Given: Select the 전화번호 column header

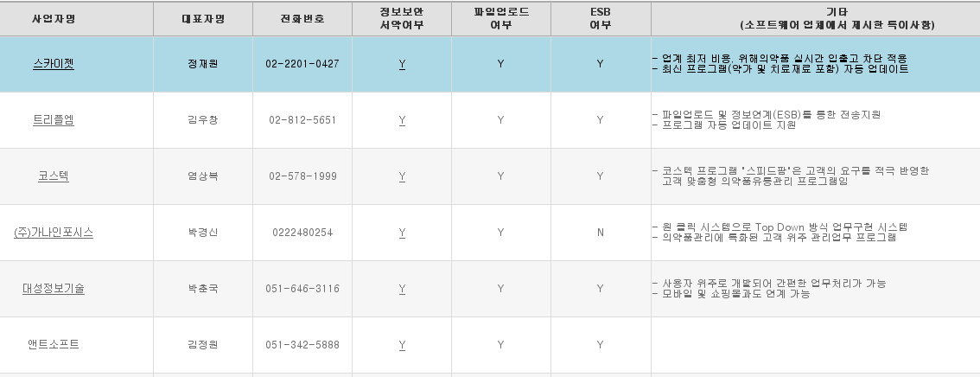Looking at the screenshot, I should 303,19.
